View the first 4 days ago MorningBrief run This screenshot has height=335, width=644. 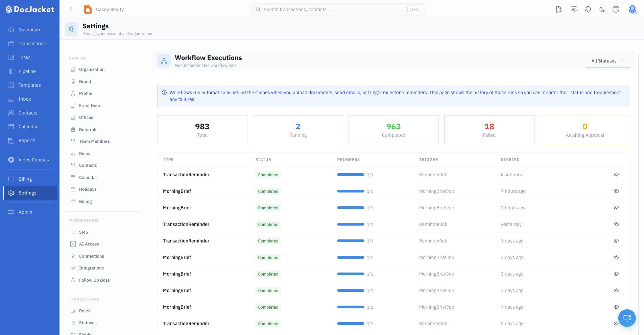[616, 290]
